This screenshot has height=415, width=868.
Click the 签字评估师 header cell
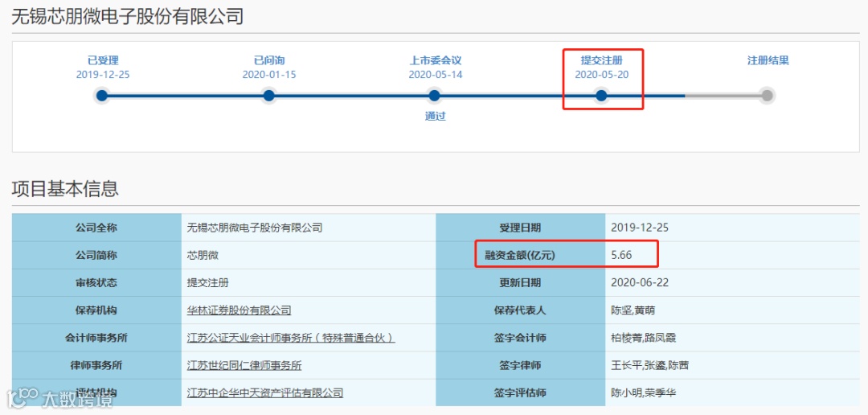coord(520,393)
